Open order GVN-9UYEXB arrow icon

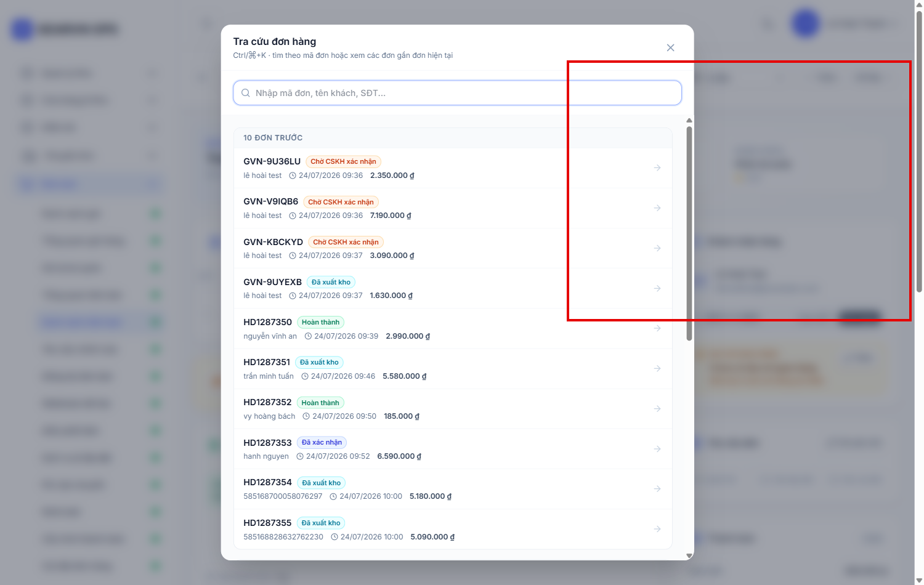coord(657,288)
